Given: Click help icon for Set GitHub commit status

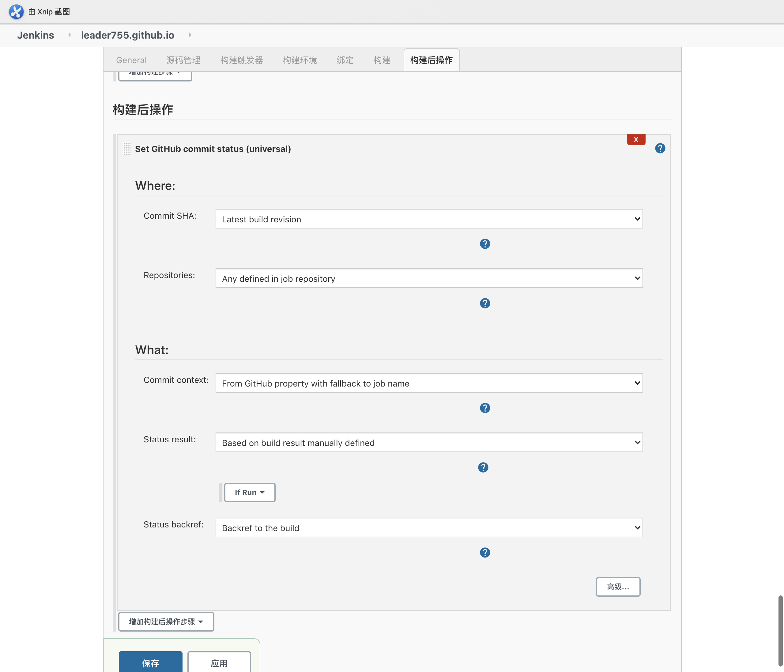Looking at the screenshot, I should click(x=660, y=148).
